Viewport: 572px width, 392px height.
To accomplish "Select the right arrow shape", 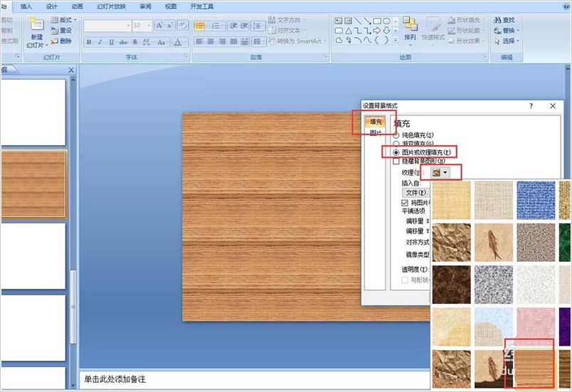I will pyautogui.click(x=377, y=31).
